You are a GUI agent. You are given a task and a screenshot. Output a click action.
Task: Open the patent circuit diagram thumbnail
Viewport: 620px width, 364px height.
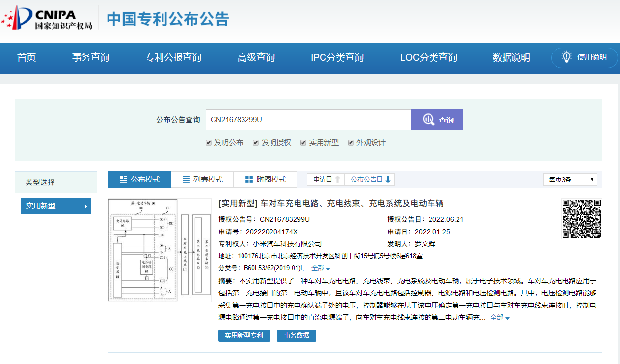point(160,250)
